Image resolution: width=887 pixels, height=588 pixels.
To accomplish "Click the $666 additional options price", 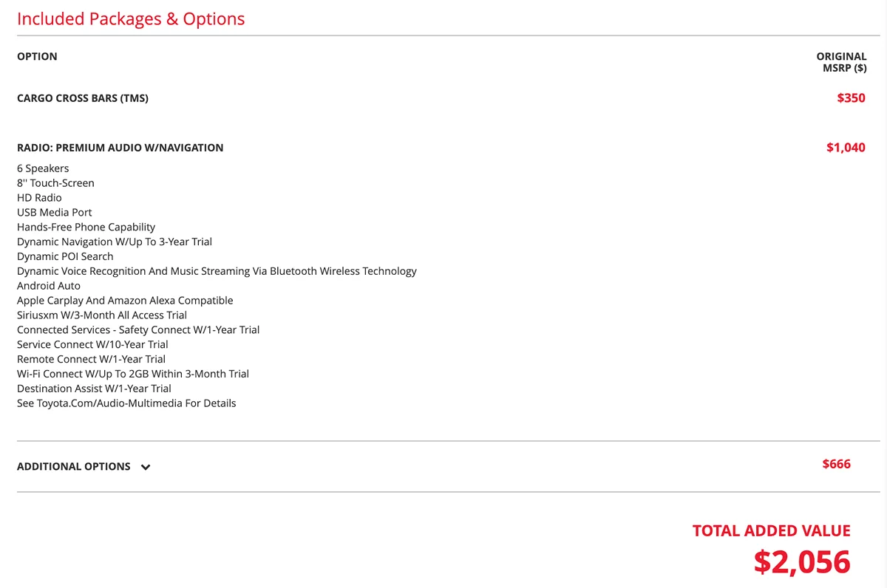I will [836, 464].
